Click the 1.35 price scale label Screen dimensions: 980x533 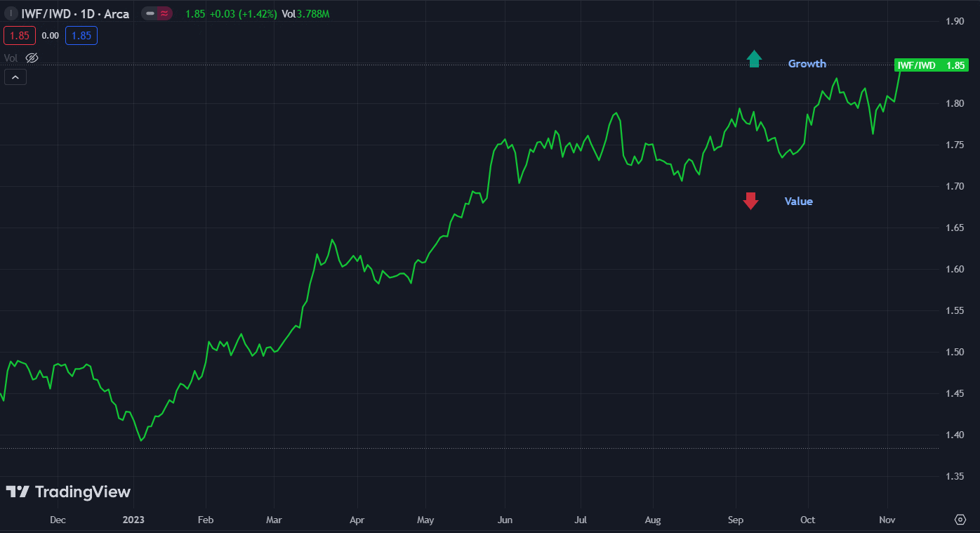tap(953, 477)
